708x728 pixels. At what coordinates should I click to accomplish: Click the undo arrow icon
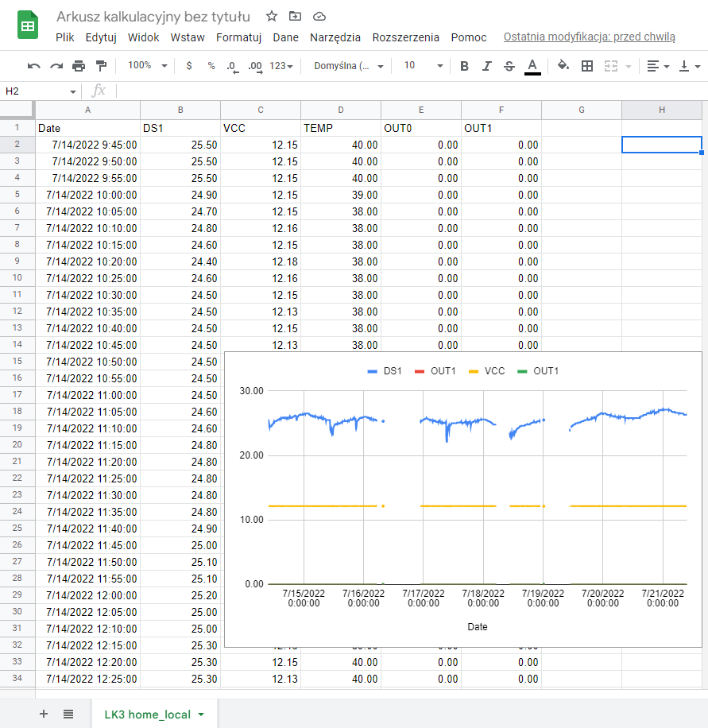coord(33,66)
